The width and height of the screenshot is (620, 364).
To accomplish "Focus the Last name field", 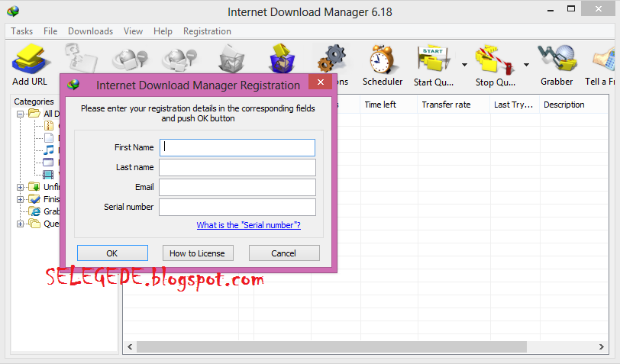I will [237, 167].
